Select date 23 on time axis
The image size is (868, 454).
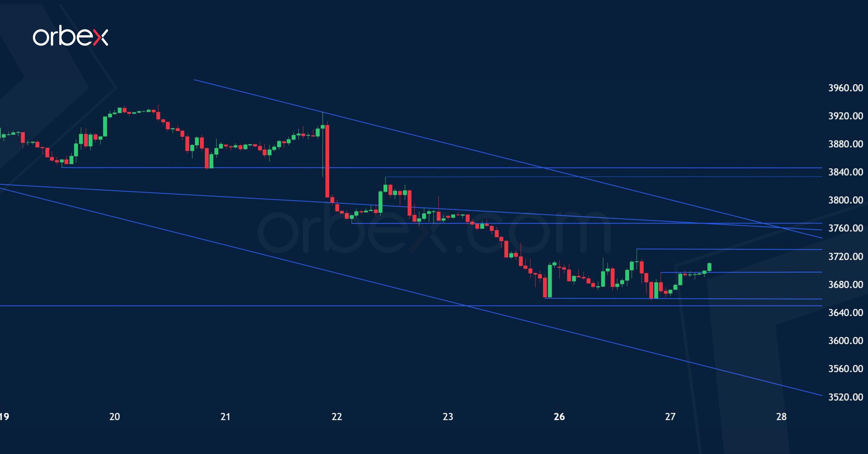tap(448, 417)
